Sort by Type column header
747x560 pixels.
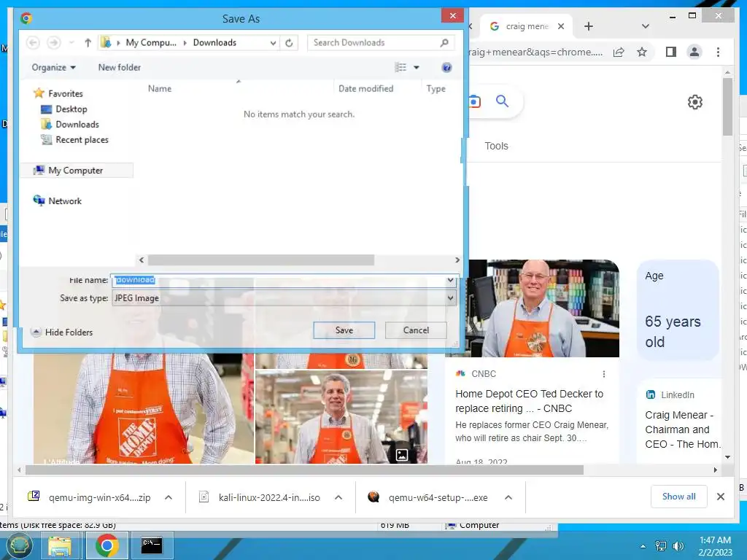(x=436, y=88)
